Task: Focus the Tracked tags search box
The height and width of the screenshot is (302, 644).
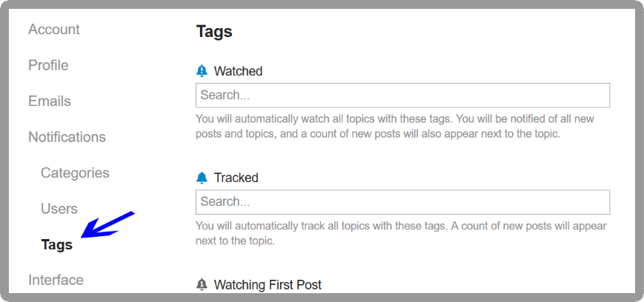Action: (402, 202)
